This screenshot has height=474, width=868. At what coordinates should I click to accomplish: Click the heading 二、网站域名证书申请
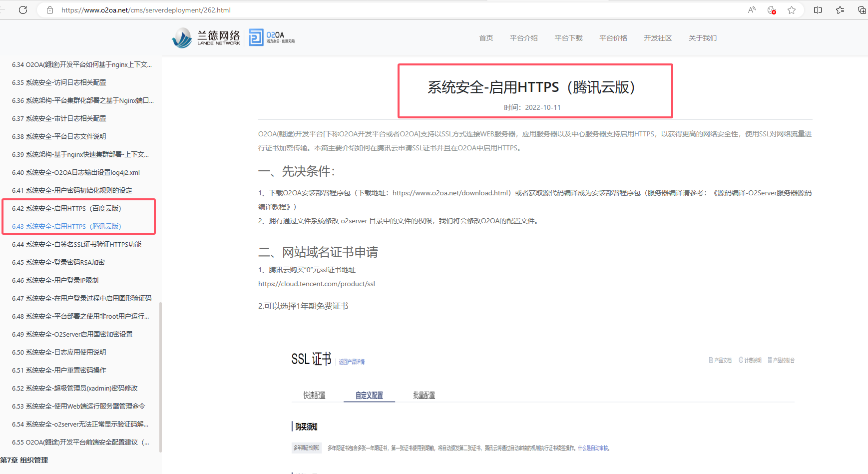click(318, 252)
